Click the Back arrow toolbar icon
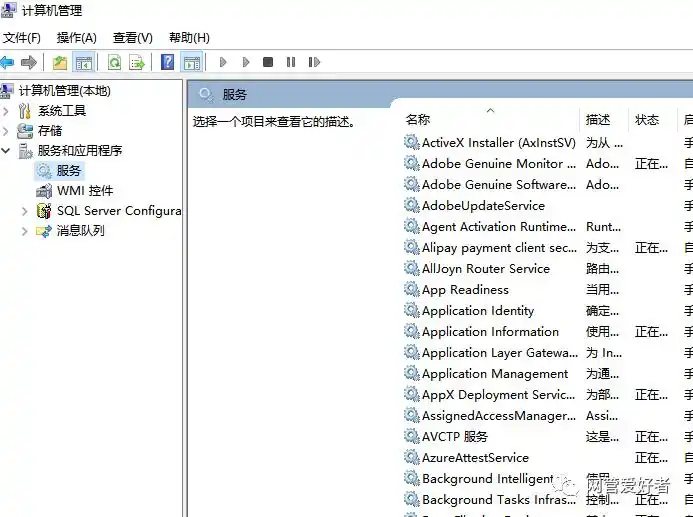This screenshot has width=693, height=517. coord(8,62)
